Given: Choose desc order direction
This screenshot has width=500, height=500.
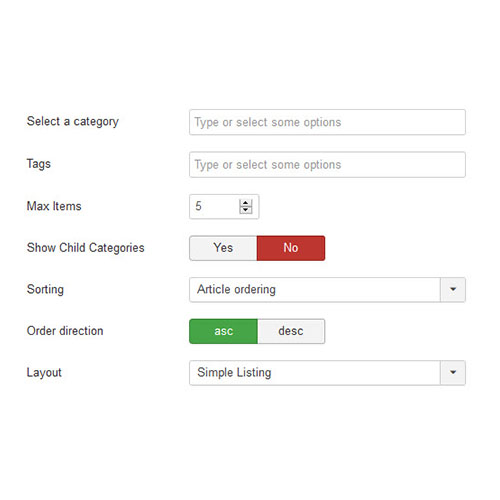Looking at the screenshot, I should (x=291, y=331).
